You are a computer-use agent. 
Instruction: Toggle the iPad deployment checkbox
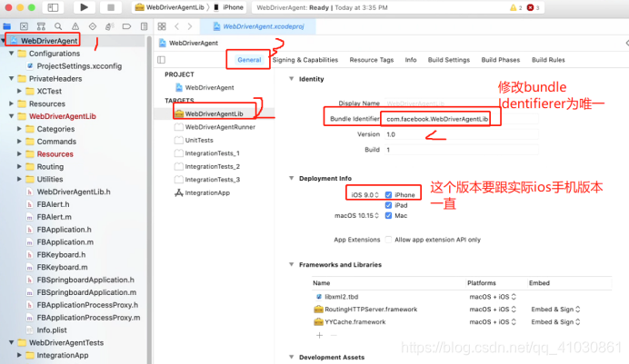(388, 205)
